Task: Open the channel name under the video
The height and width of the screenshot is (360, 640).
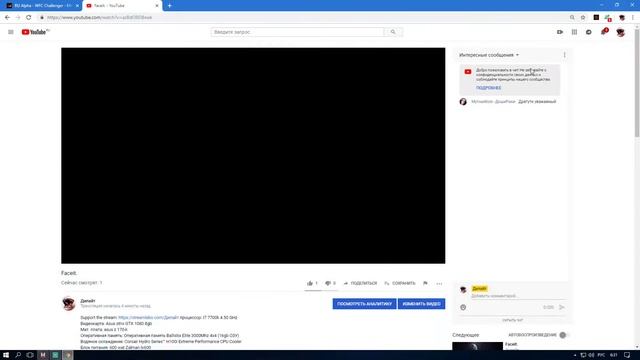Action: [87, 300]
